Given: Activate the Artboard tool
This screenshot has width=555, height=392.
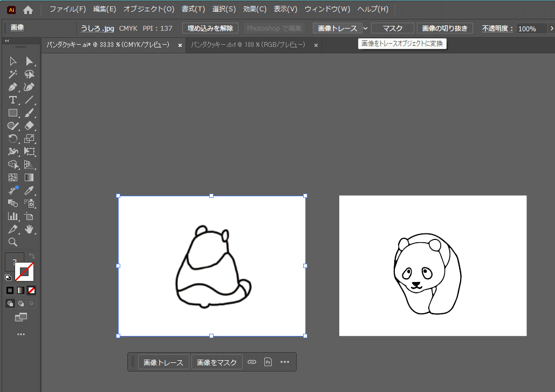Looking at the screenshot, I should [x=29, y=216].
